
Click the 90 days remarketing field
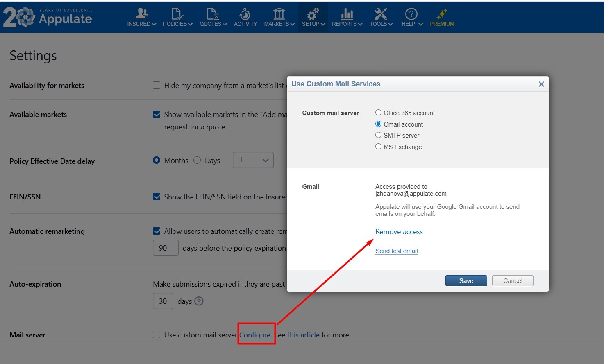click(166, 248)
